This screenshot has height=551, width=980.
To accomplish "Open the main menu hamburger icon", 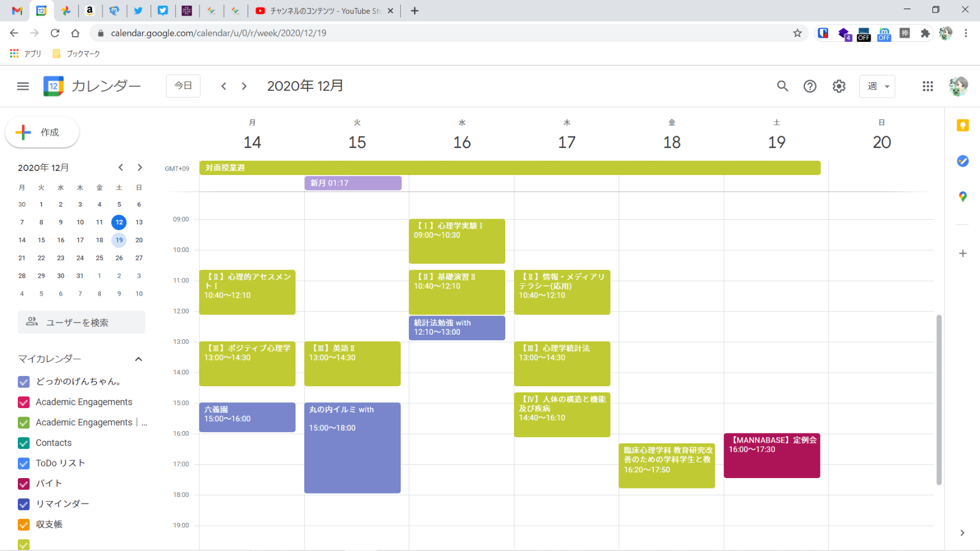I will point(23,86).
